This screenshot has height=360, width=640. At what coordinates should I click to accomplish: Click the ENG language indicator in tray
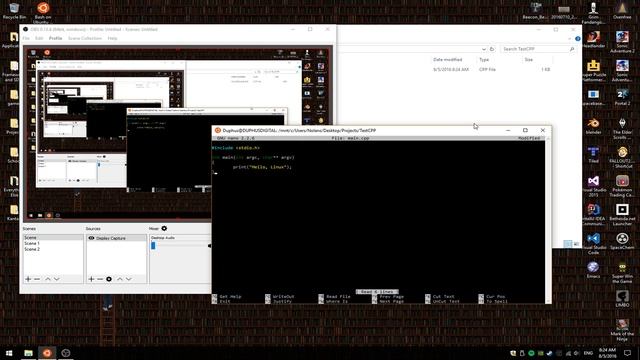588,353
